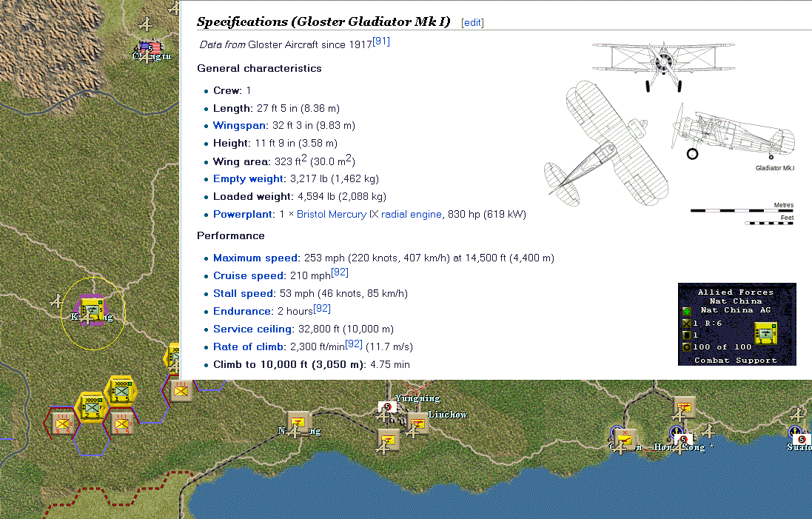Open citation 91 after Gloster Aircraft since 1917
The width and height of the screenshot is (812, 519).
coord(381,41)
